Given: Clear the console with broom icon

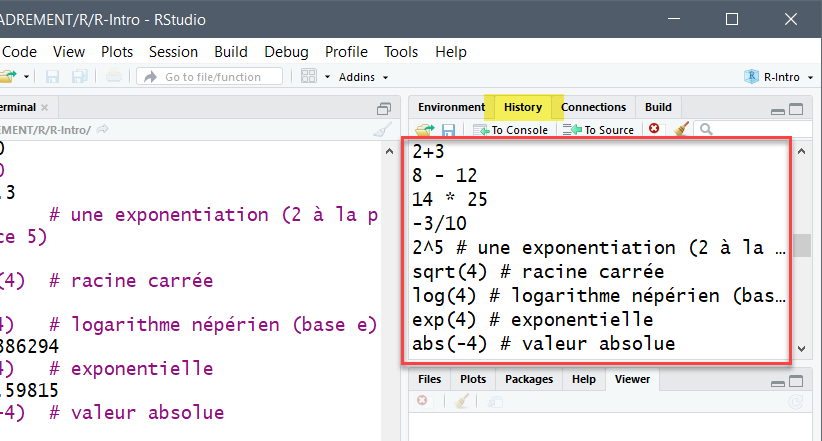Looking at the screenshot, I should click(382, 130).
